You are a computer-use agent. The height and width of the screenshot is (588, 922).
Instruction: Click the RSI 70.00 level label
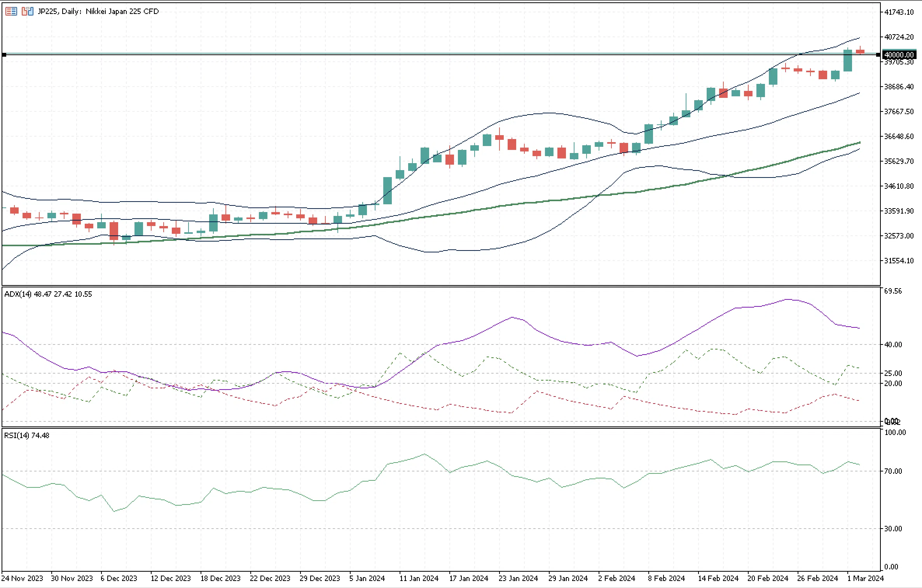pyautogui.click(x=893, y=471)
